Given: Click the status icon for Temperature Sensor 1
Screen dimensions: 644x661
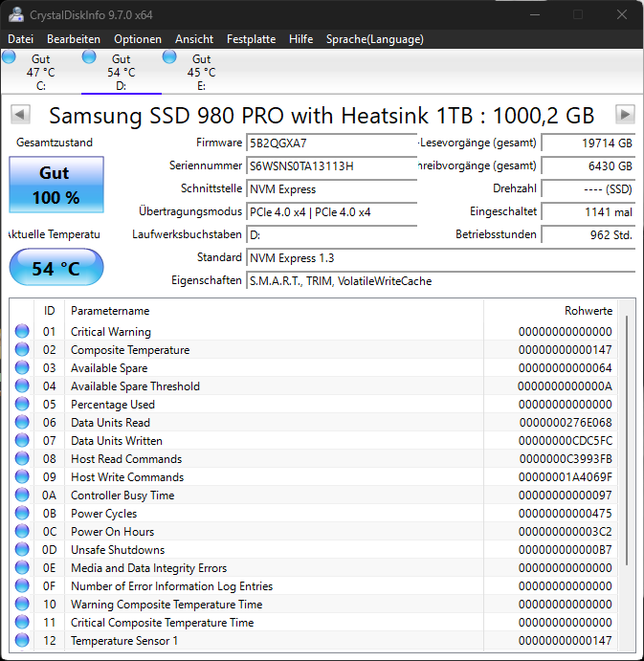Looking at the screenshot, I should [22, 640].
